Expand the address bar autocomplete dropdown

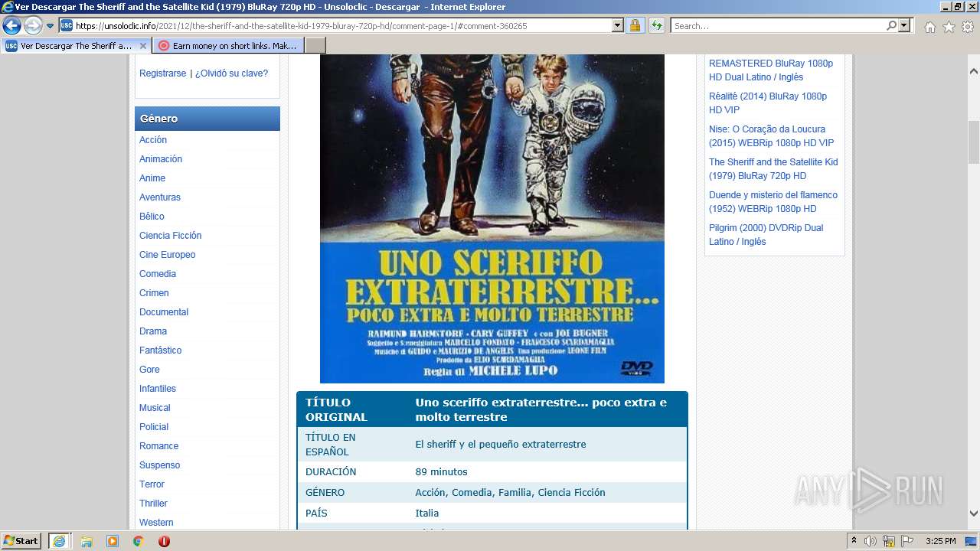(x=618, y=26)
